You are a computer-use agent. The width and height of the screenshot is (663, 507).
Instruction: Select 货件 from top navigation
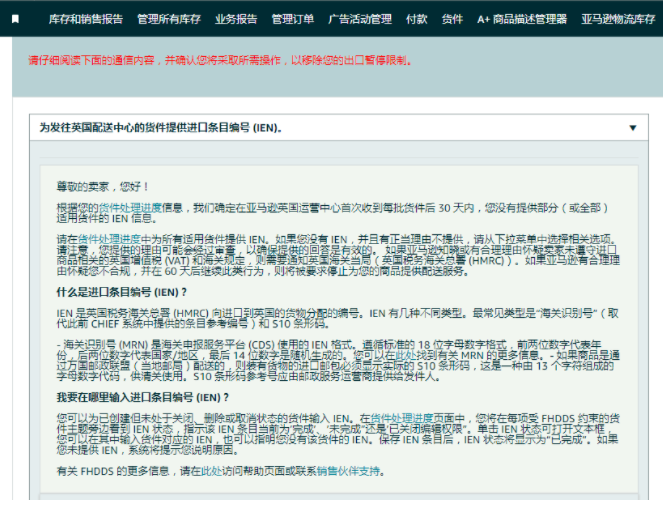452,19
